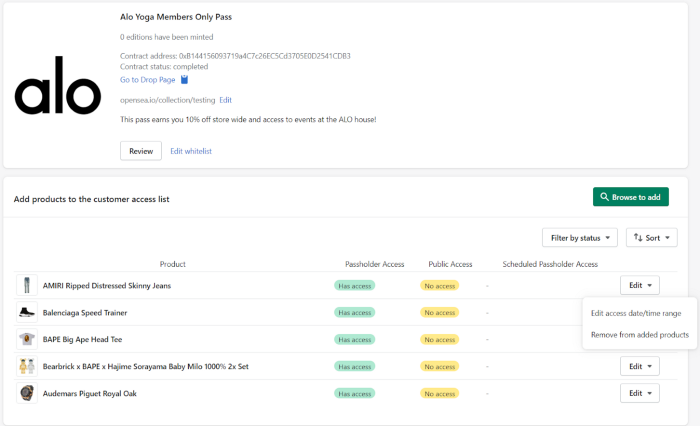Click the Product column header
700x426 pixels.
click(173, 264)
